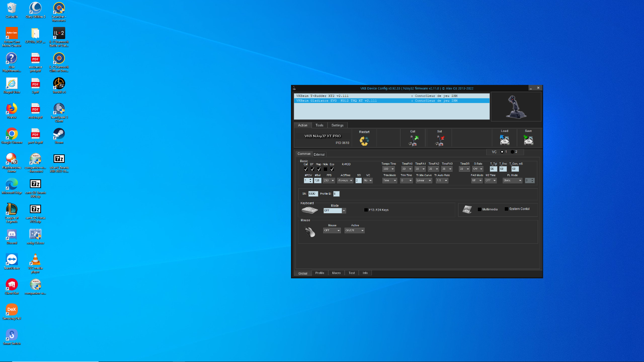Open the Profile tab at bottom

click(320, 273)
